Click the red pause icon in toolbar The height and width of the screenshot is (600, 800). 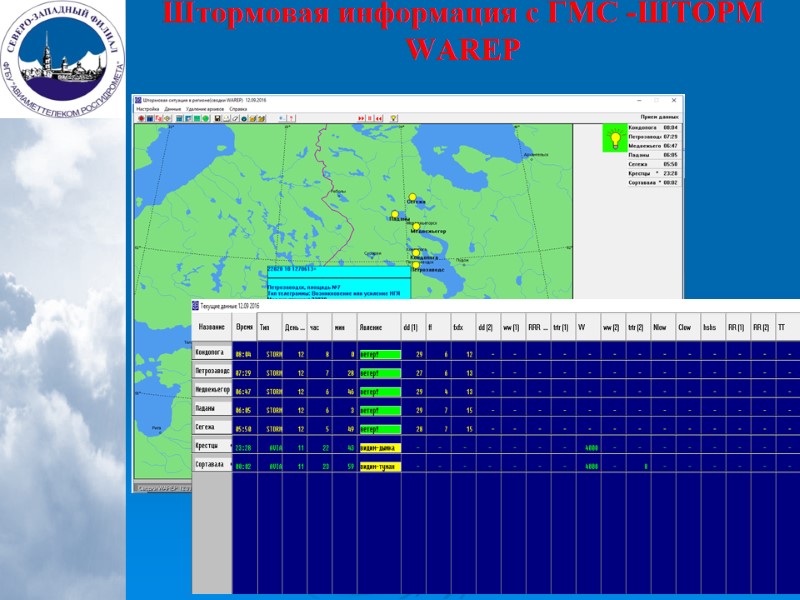coord(370,118)
